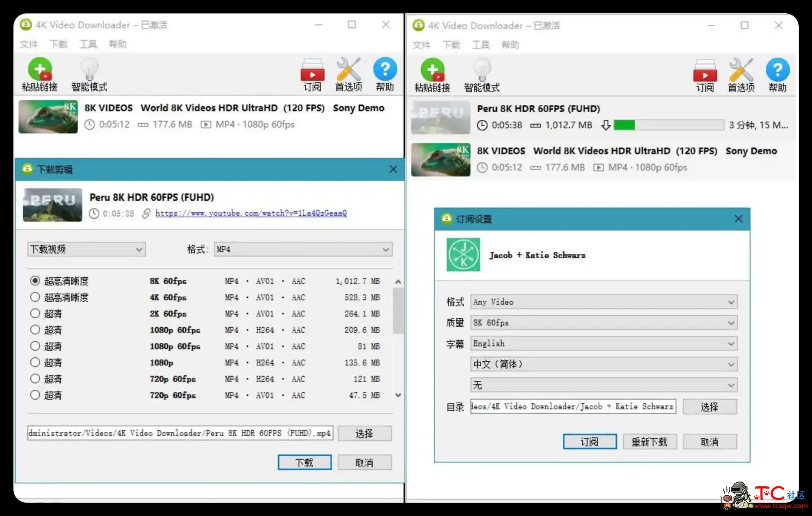Select the 超清 1080p 60fps radio button
Screen dimensions: 812x516
click(x=34, y=330)
